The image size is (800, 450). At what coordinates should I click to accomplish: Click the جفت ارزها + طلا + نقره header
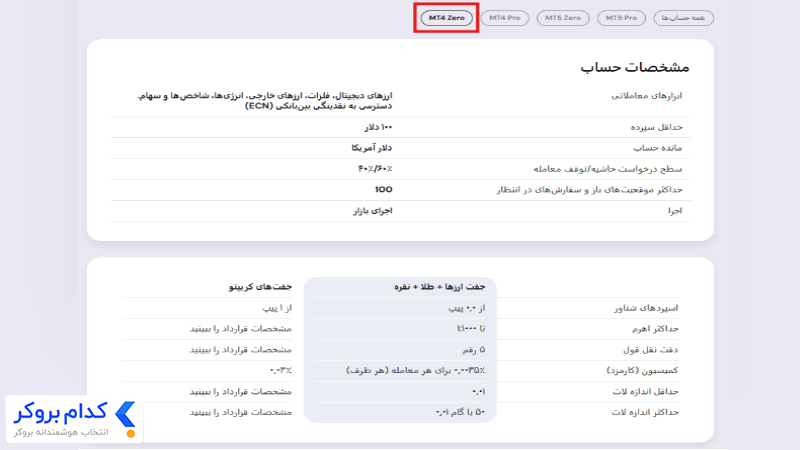tap(439, 287)
